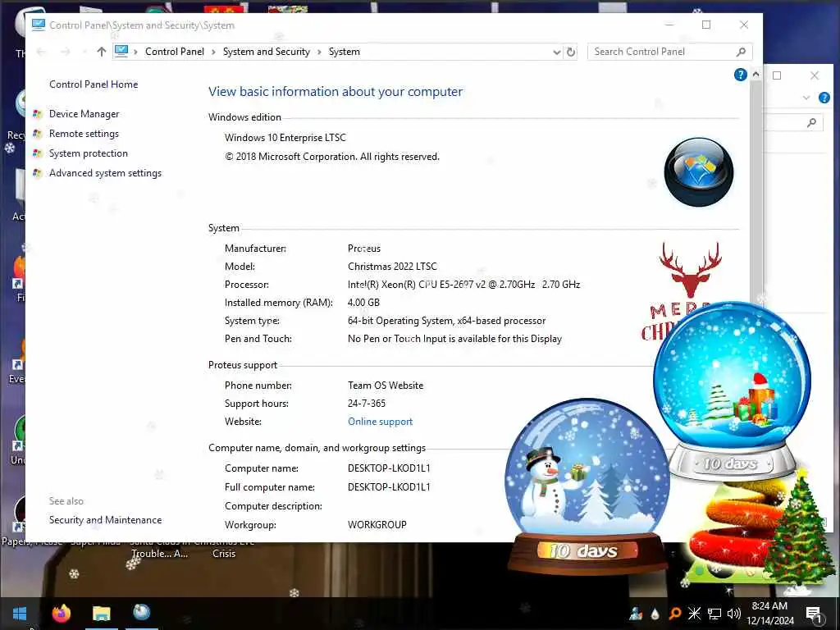Select the "Christmas 2022 LTSC" model value
The height and width of the screenshot is (630, 840).
[x=392, y=267]
